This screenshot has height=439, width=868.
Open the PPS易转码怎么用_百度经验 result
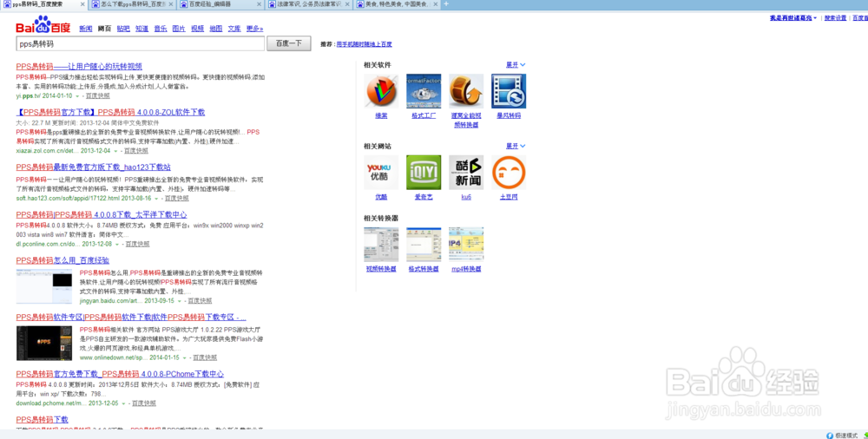pyautogui.click(x=62, y=260)
